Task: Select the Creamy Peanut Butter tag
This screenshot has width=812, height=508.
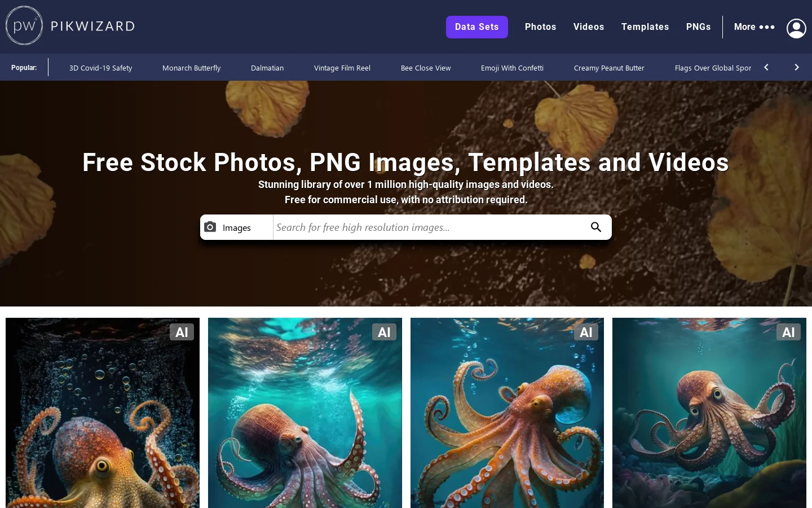Action: (609, 68)
